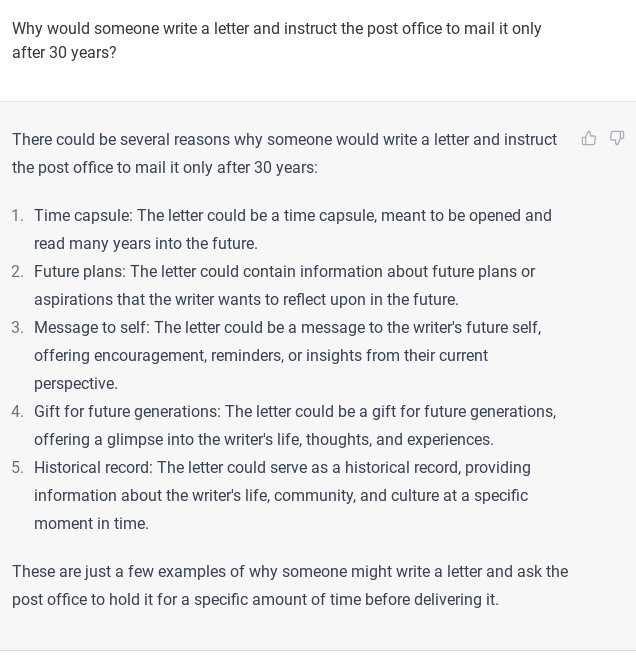Click list number 3 beside Message to self
Screen dimensions: 636x669
click(x=17, y=328)
